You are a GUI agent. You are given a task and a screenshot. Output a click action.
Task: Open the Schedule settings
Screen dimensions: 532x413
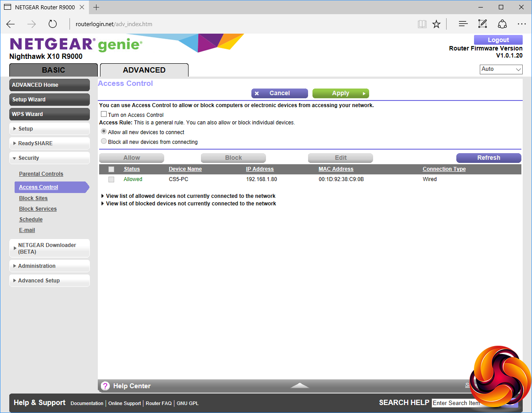click(x=31, y=220)
